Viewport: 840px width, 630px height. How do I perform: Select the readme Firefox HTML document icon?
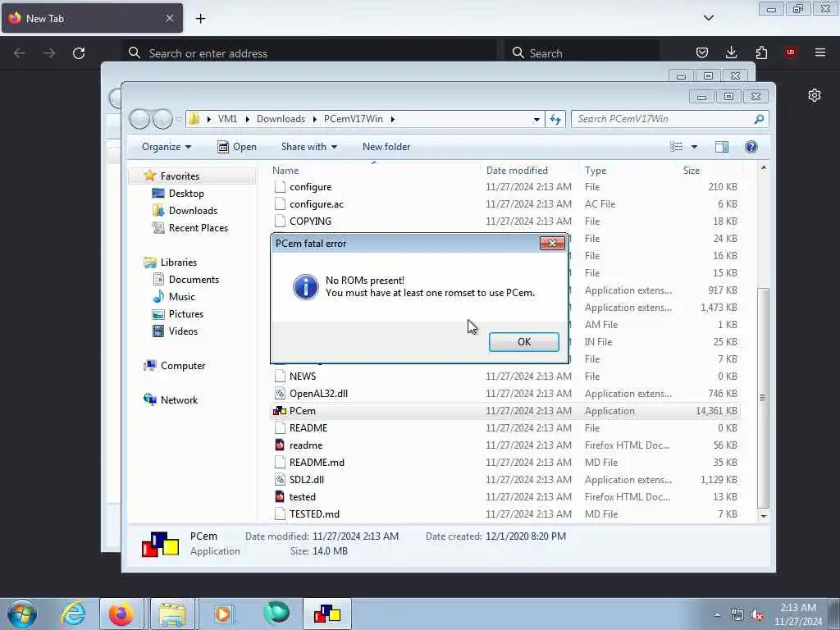280,445
